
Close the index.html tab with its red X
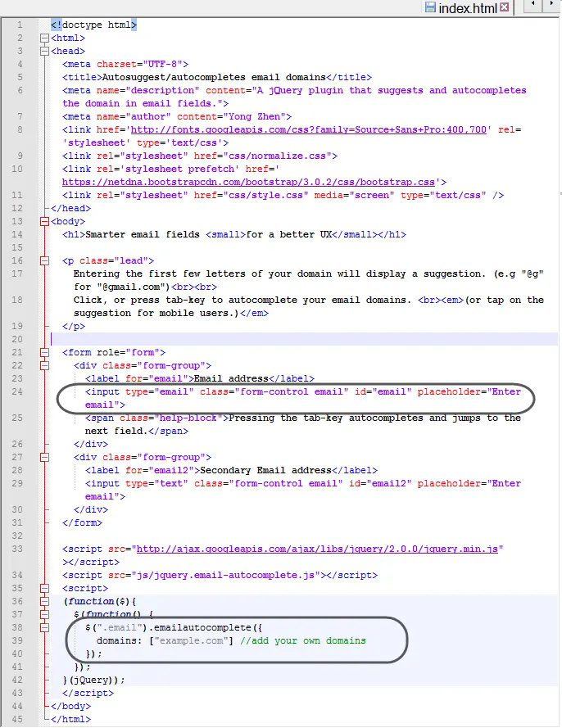(x=505, y=7)
